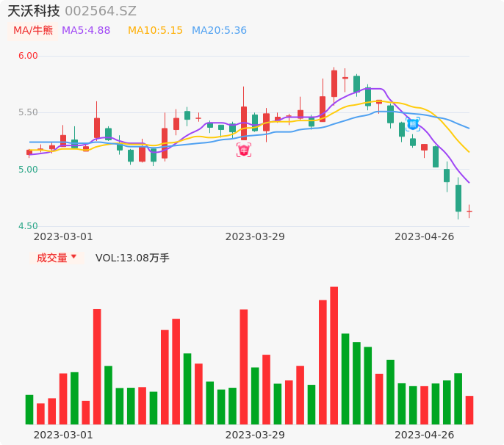Click the last small red candlestick near 4.63
Viewport: 504px width, 445px height.
pyautogui.click(x=469, y=211)
